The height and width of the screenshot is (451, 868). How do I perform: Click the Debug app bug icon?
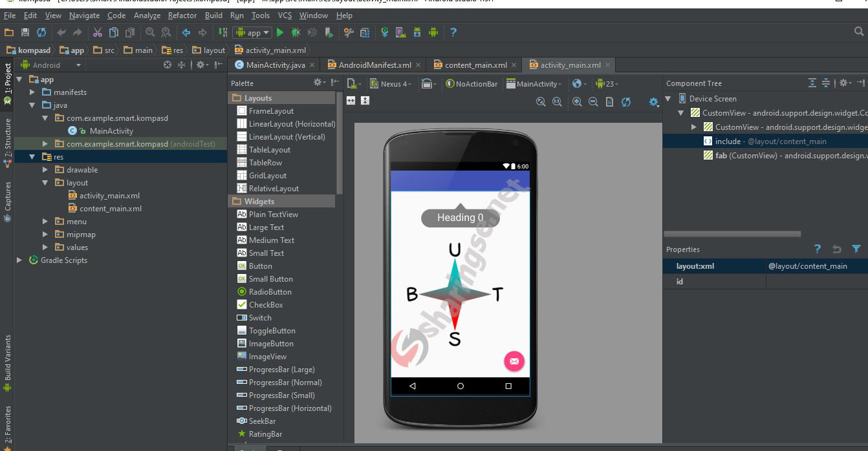296,32
